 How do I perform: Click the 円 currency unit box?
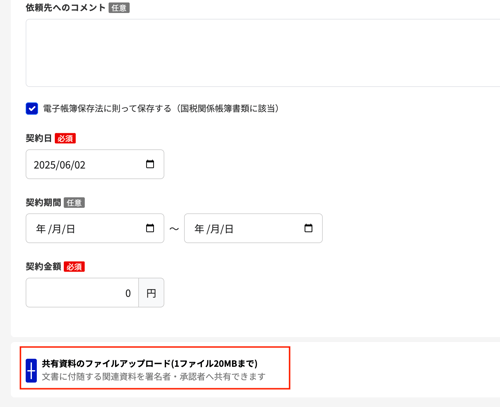click(x=151, y=293)
